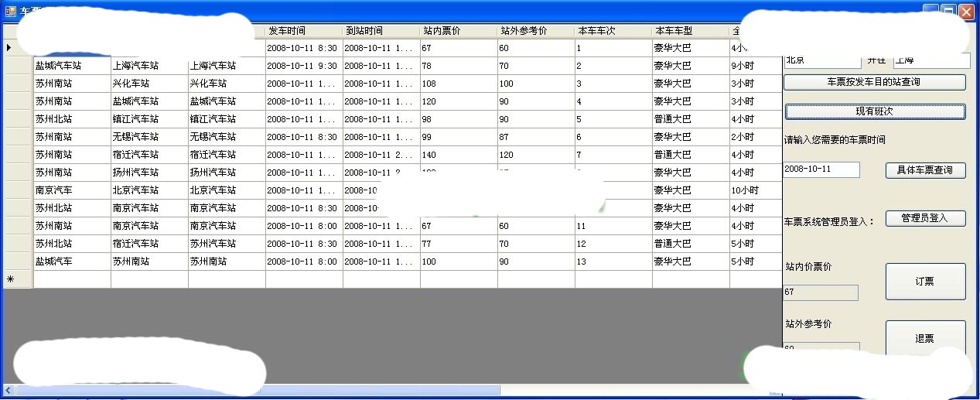Select 苏州北站 in the train number 5 row
This screenshot has width=980, height=400.
point(72,119)
